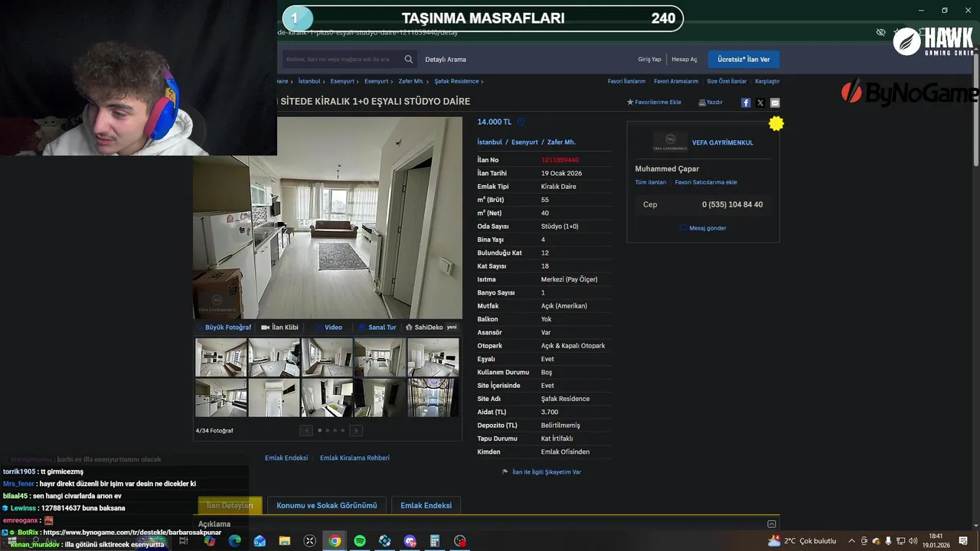Click listing number 1211859440

[x=560, y=160]
